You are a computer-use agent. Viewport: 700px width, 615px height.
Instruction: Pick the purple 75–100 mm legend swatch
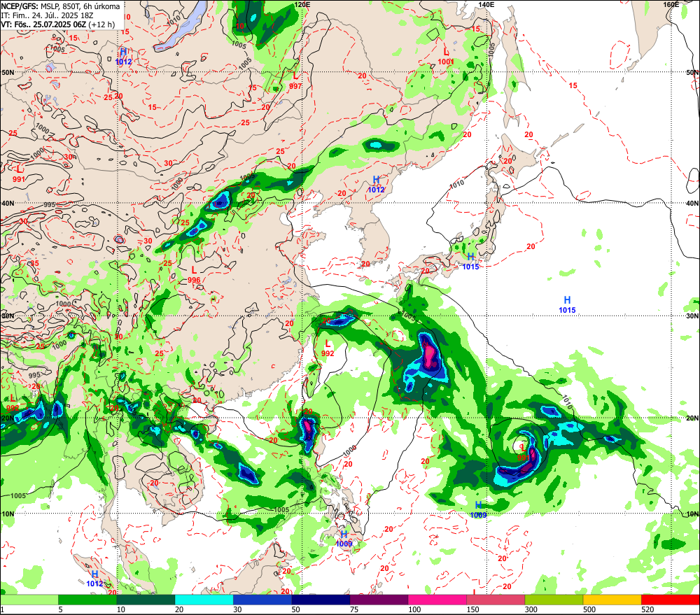tap(379, 600)
